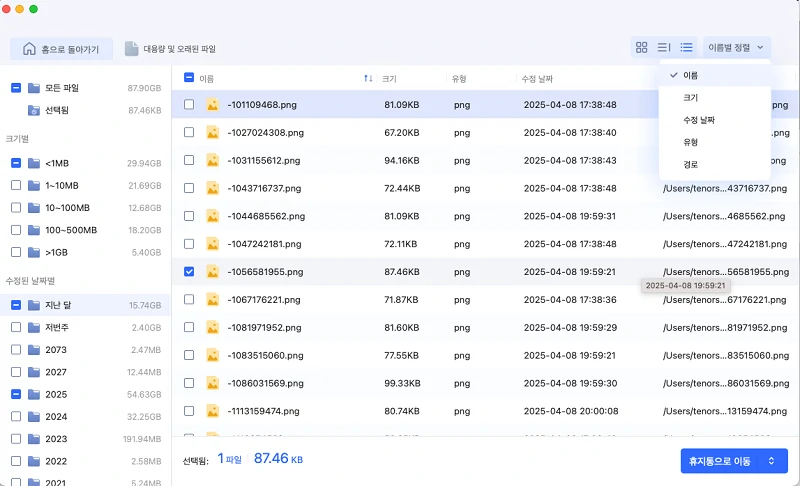Select the list view icon
Viewport: 800px width, 486px height.
click(687, 47)
